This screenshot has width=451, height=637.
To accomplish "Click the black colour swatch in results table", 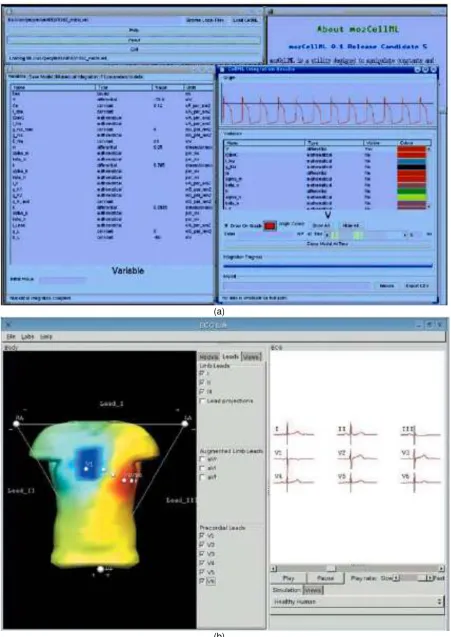I will point(411,167).
